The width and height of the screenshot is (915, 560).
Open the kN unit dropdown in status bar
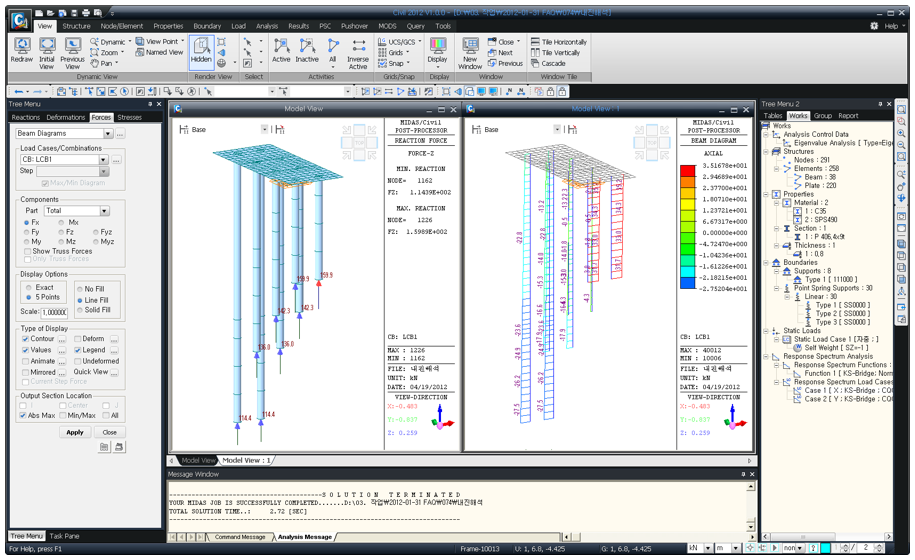(708, 548)
